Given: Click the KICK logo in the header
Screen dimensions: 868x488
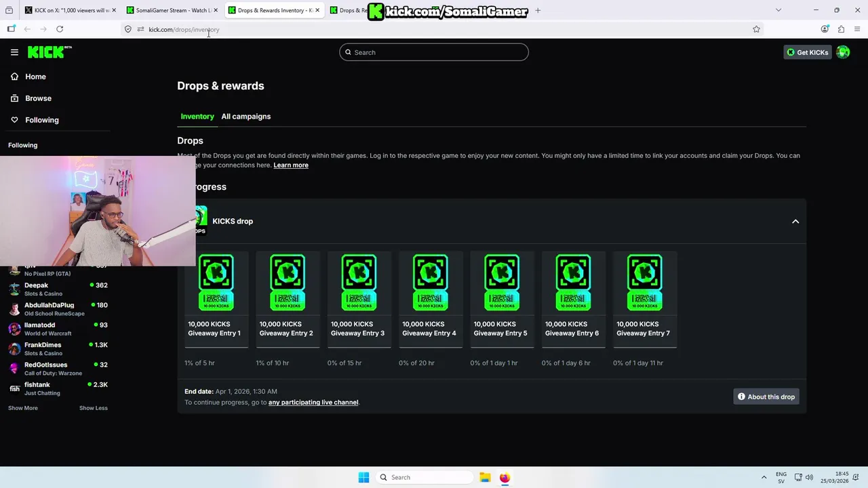Looking at the screenshot, I should point(50,52).
